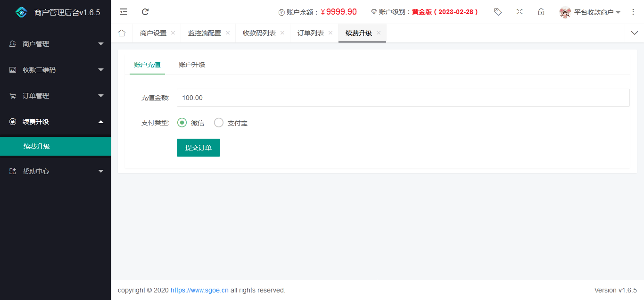This screenshot has width=644, height=300.
Task: Collapse the 续费升级 sidebar section
Action: [x=56, y=121]
